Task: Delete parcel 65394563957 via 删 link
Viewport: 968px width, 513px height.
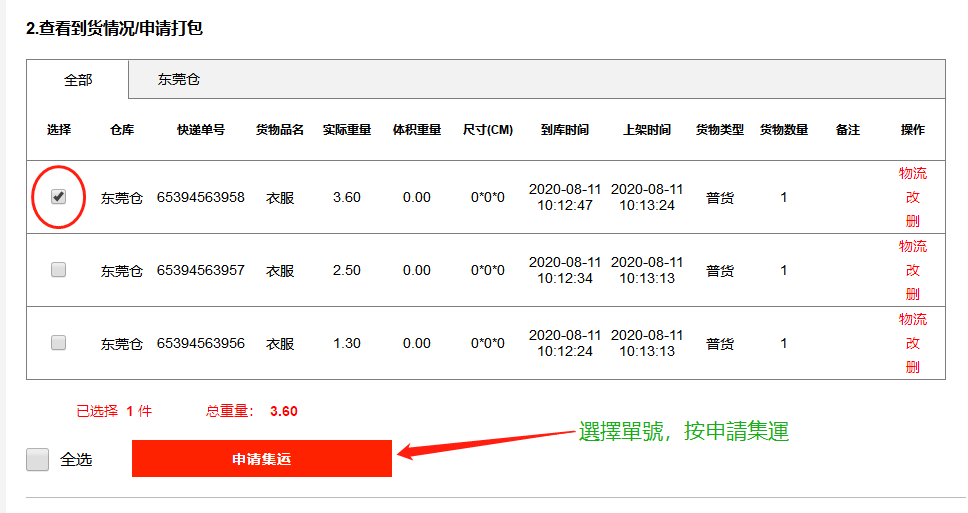Action: [912, 294]
